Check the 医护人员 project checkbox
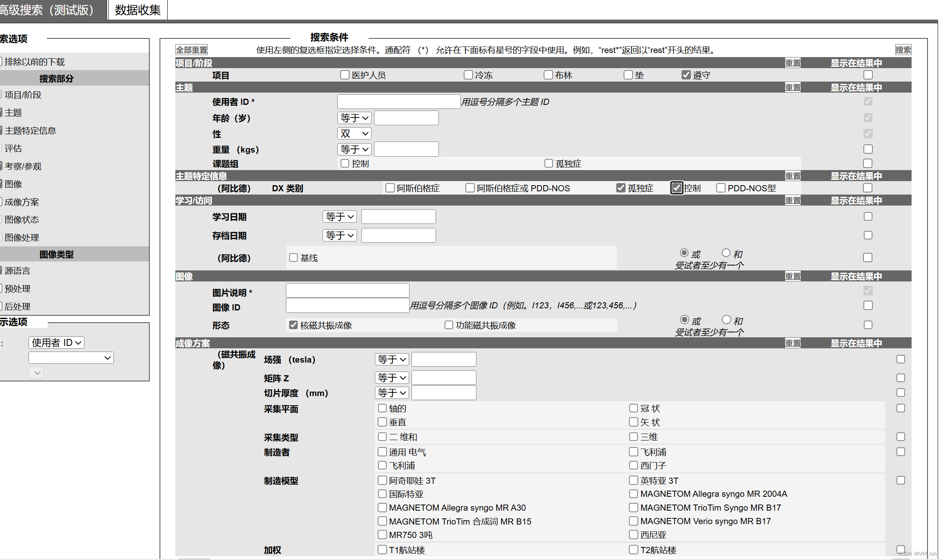Viewport: 943px width, 560px height. click(x=345, y=75)
